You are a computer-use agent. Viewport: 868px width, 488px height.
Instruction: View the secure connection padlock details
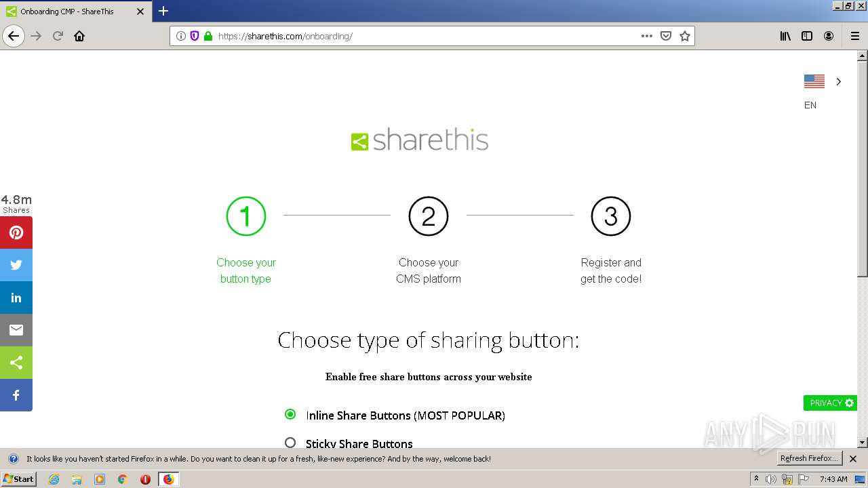(208, 36)
